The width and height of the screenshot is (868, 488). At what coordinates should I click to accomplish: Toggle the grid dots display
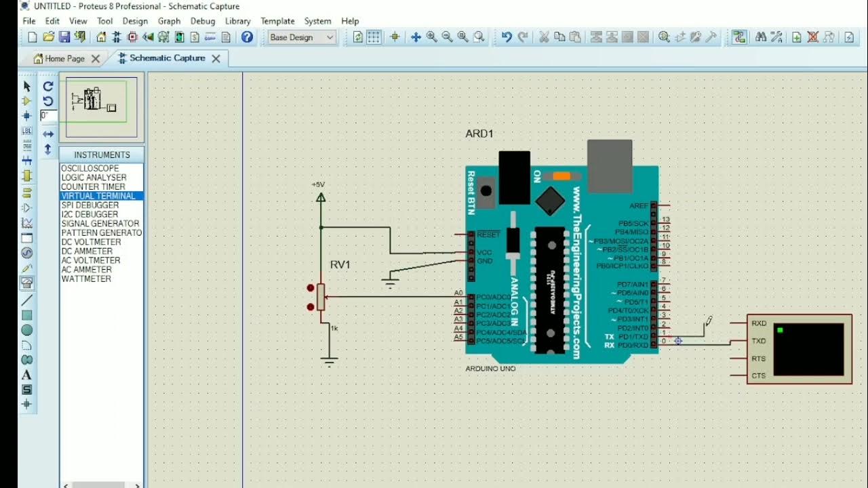click(374, 37)
